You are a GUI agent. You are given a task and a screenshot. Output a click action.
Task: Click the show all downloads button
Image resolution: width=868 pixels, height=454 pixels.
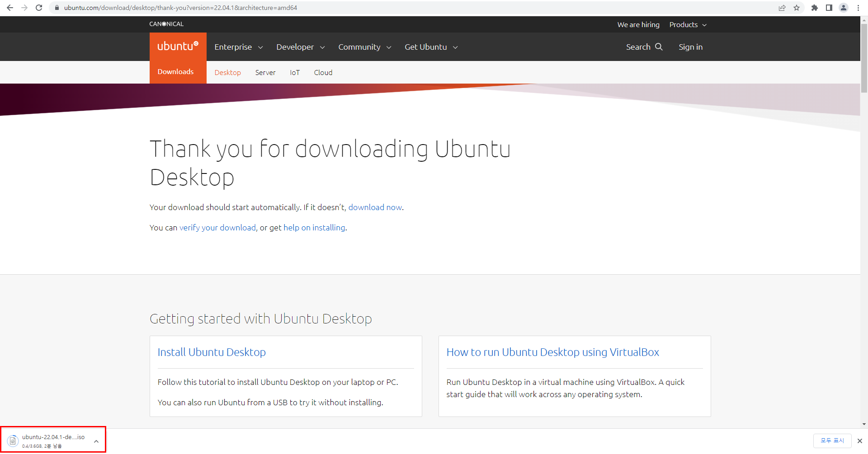(x=832, y=440)
